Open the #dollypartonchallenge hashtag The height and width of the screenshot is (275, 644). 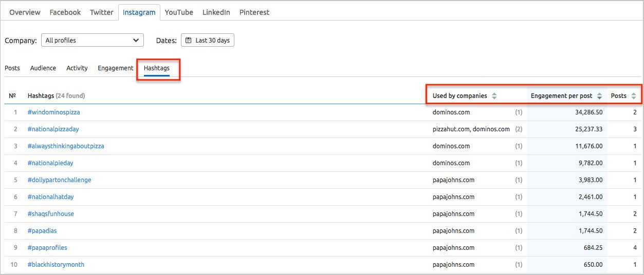click(59, 180)
